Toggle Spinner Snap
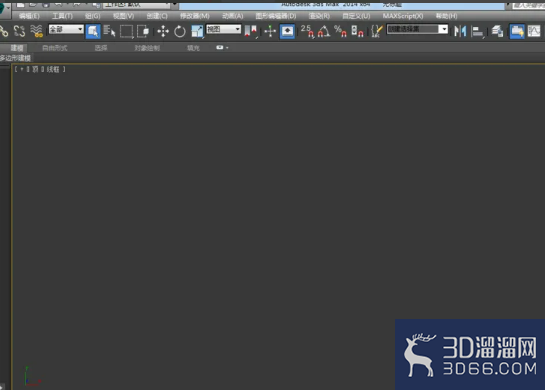The height and width of the screenshot is (390, 545). 357,31
